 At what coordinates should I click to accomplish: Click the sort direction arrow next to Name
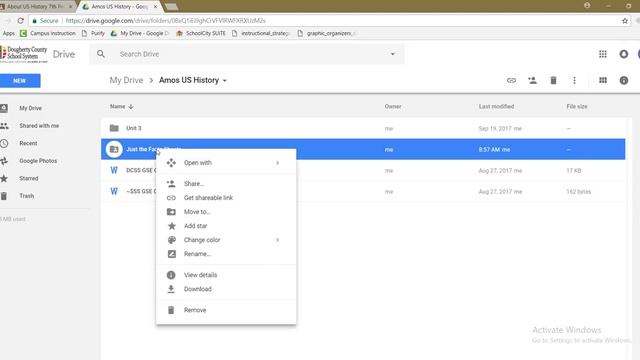(131, 107)
